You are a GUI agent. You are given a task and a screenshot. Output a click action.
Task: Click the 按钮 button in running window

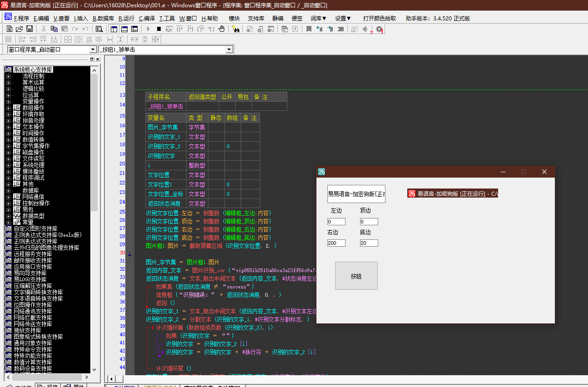point(356,276)
